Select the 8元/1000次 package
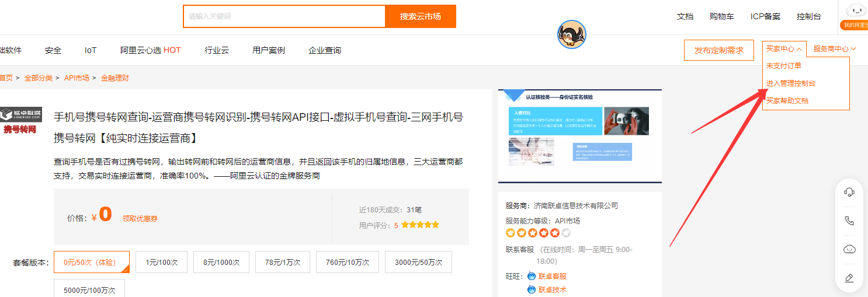868x297 pixels. 221,262
